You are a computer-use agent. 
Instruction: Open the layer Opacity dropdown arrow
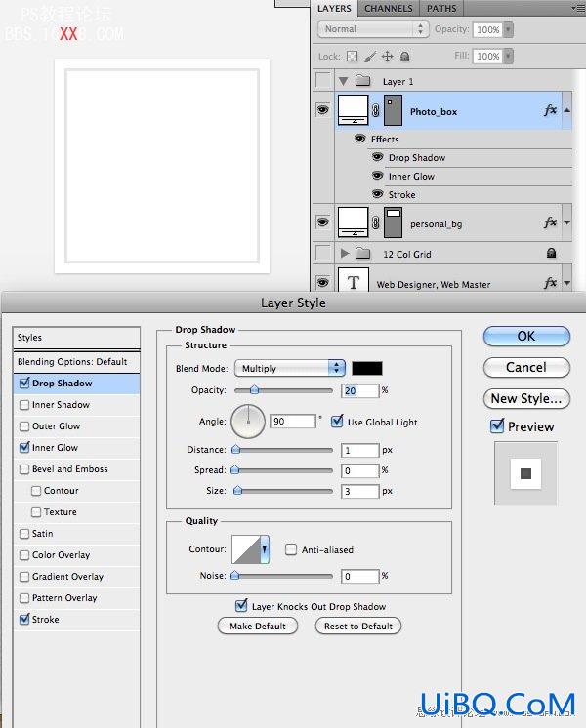[x=508, y=29]
